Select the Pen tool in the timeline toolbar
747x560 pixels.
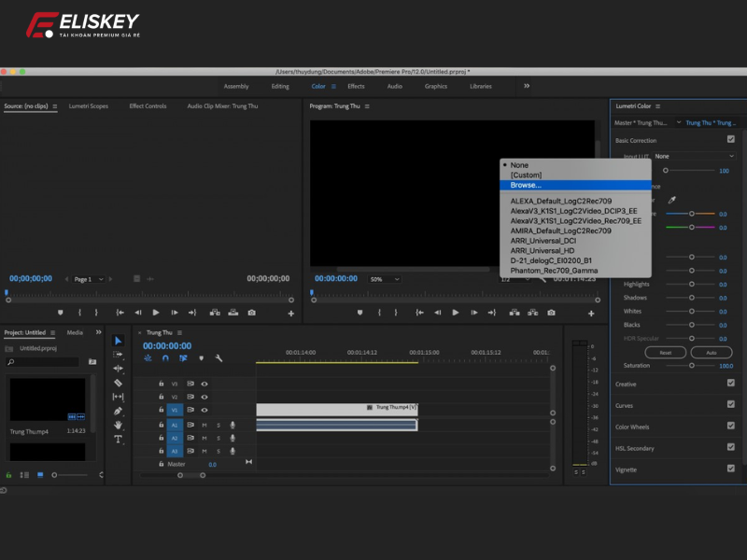pyautogui.click(x=116, y=411)
